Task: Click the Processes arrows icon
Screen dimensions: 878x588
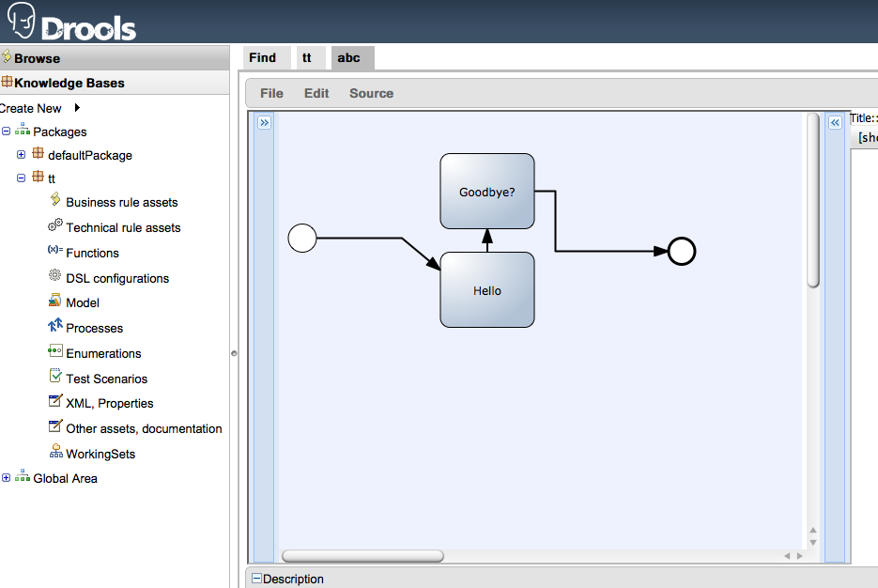Action: coord(55,327)
